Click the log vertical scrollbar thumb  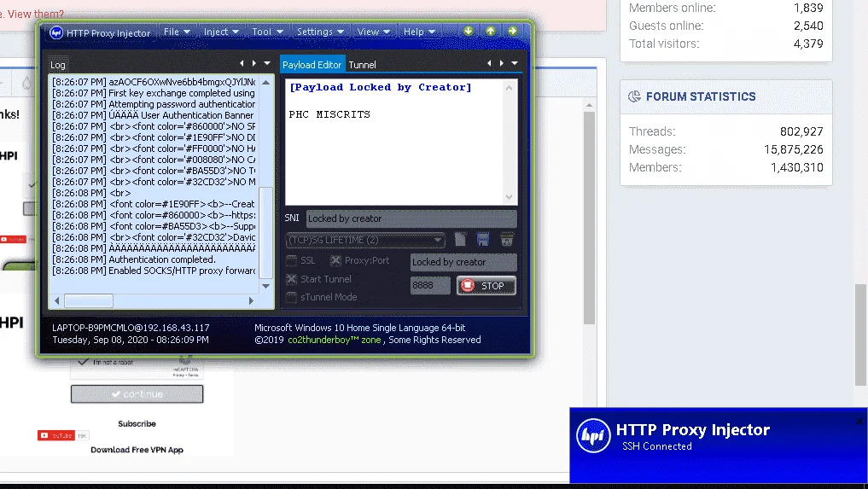click(265, 233)
